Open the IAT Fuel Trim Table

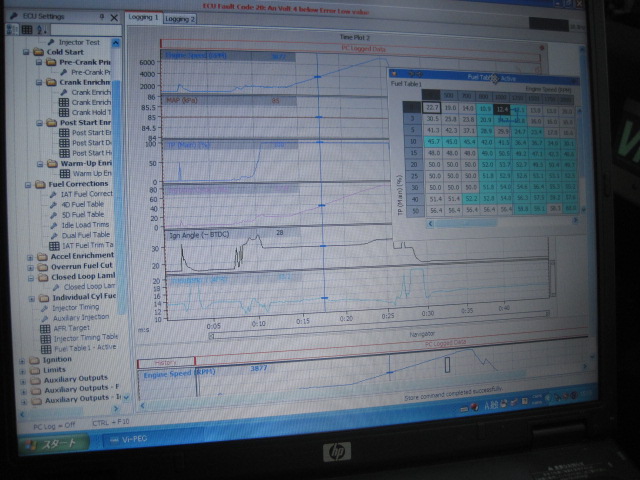81,245
